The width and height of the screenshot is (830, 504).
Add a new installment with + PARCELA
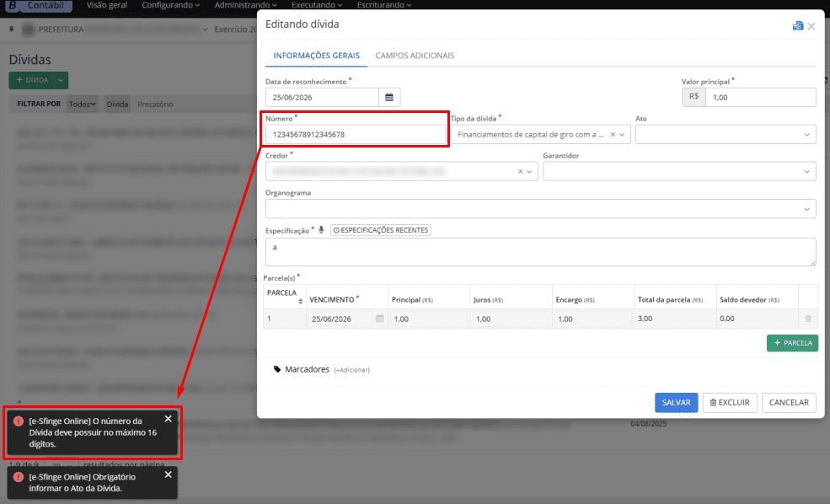pos(792,343)
